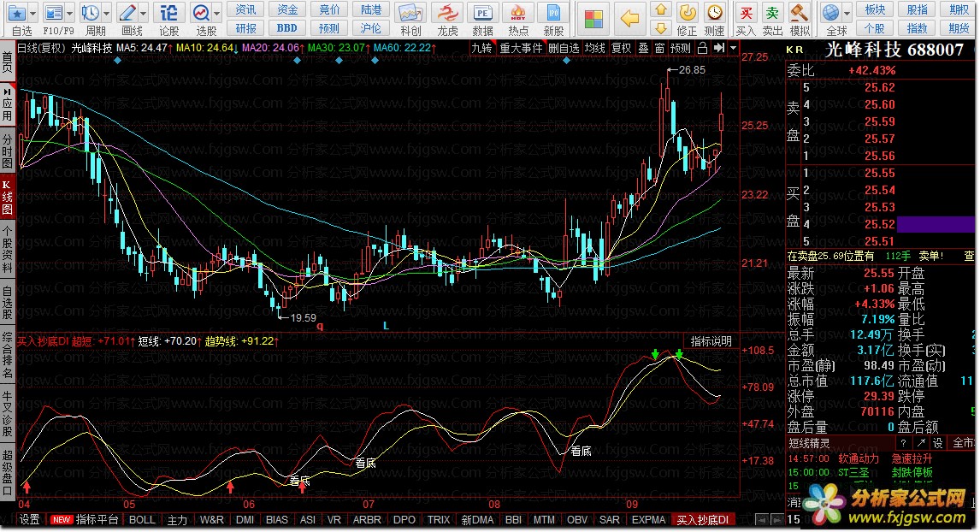This screenshot has height=532, width=980.
Task: Click the 沪伦 button
Action: 370,28
